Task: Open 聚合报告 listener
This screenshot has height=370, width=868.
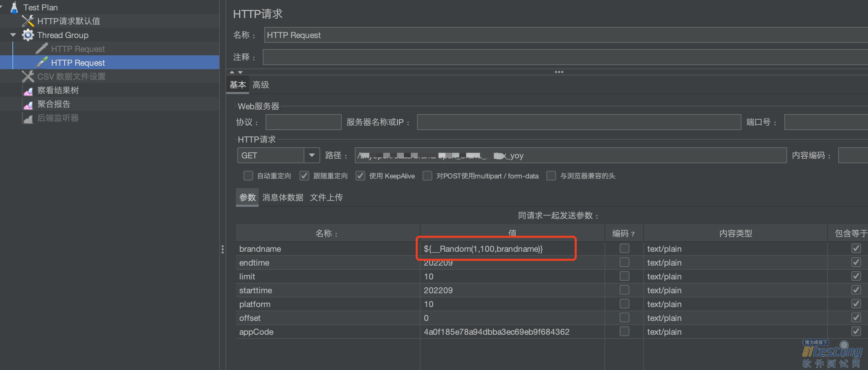Action: click(x=54, y=104)
